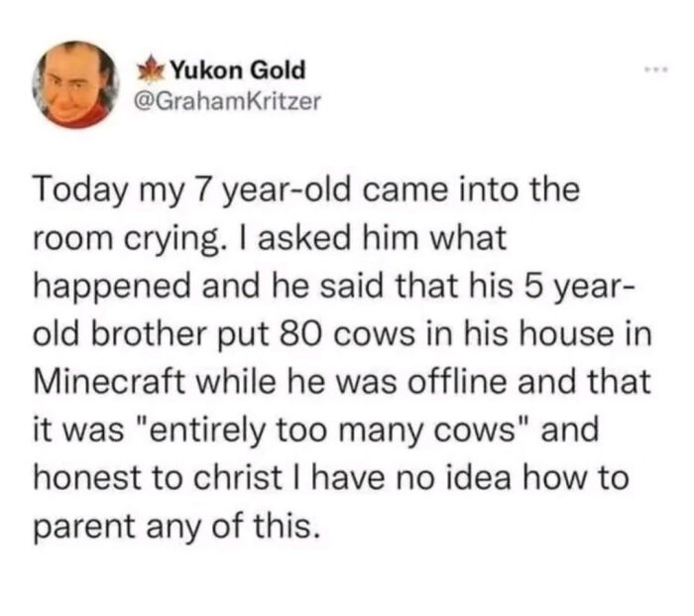Open the Yukon Gold display name
The width and height of the screenshot is (694, 616).
click(x=237, y=70)
